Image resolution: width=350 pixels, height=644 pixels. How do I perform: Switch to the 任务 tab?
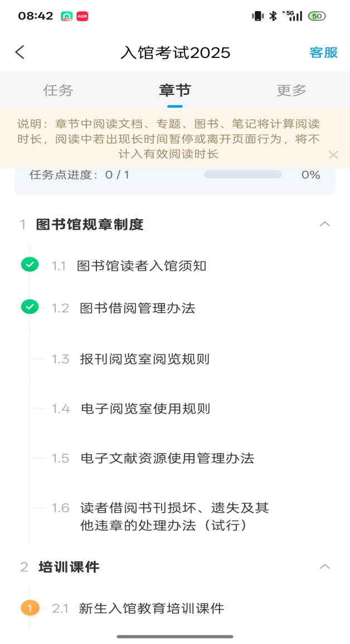pos(58,90)
